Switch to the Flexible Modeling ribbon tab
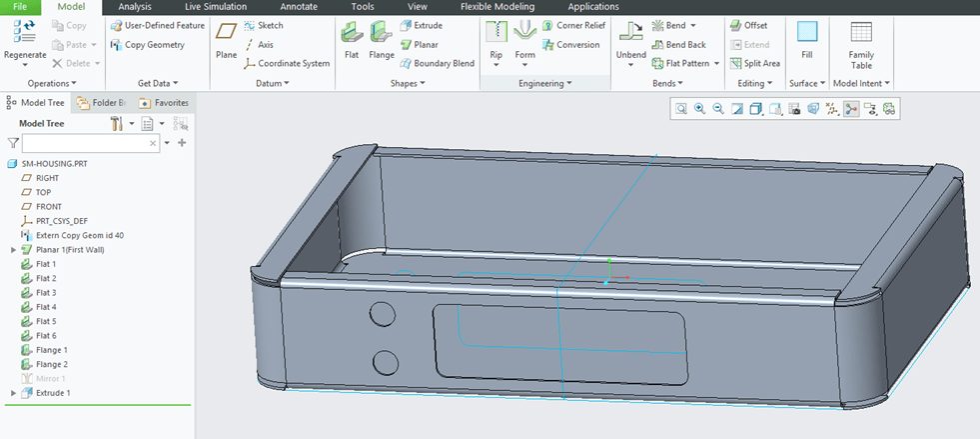This screenshot has width=980, height=439. tap(496, 7)
